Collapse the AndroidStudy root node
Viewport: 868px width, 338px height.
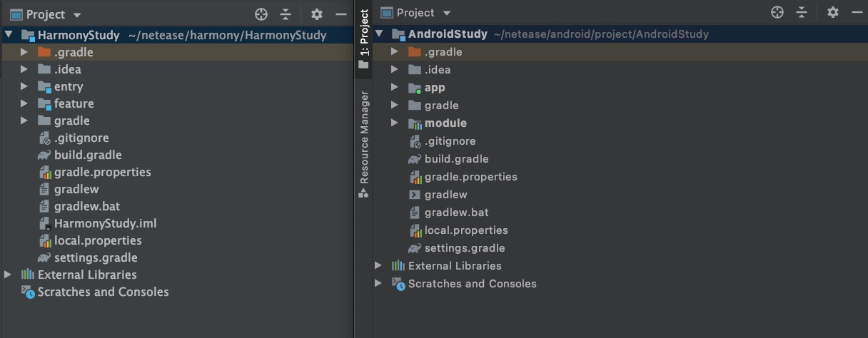[x=378, y=34]
